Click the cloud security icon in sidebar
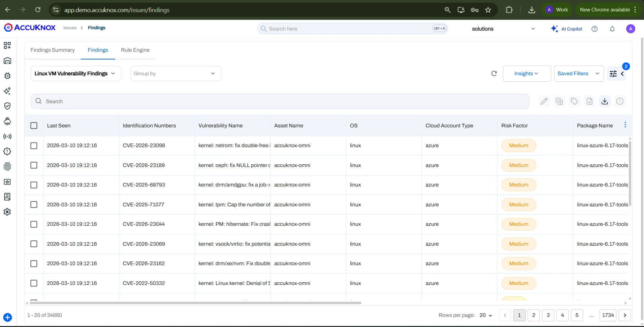 pyautogui.click(x=7, y=121)
